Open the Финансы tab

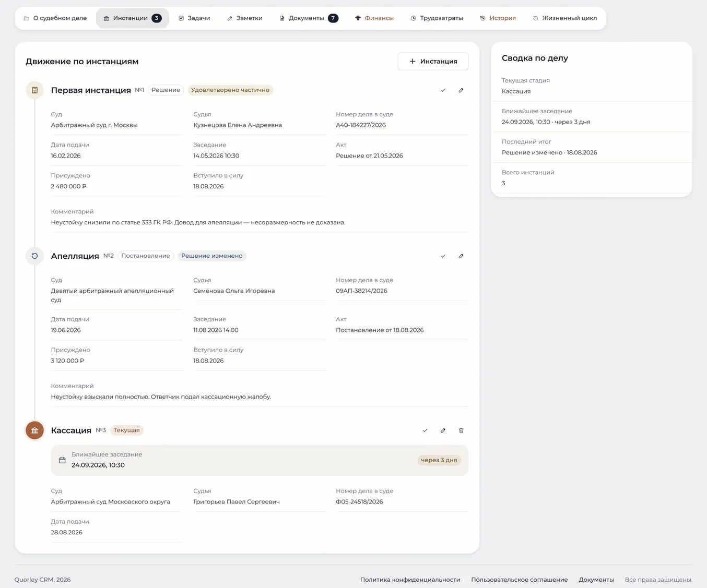coord(374,18)
